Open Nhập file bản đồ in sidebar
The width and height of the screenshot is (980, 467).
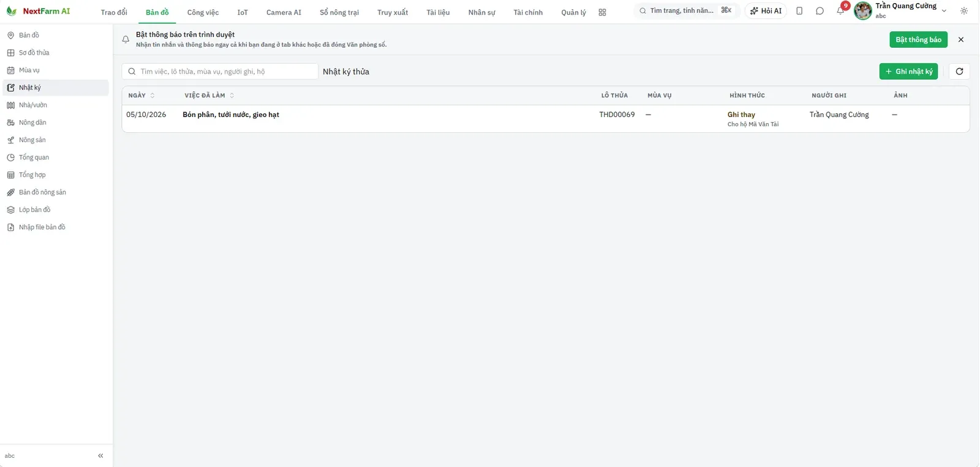[56, 227]
